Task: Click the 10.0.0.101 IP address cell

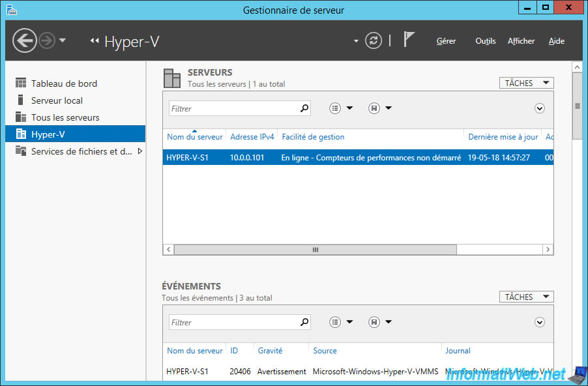Action: tap(247, 158)
